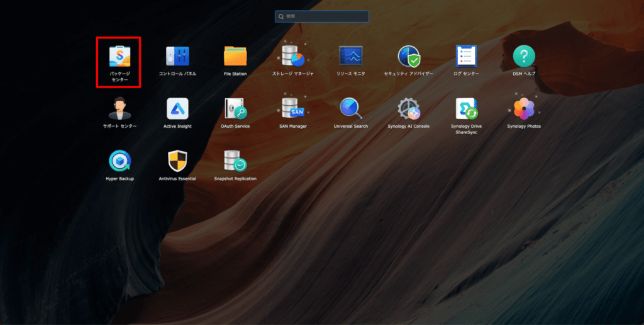
Task: Launch Synology Photos
Action: [x=524, y=108]
